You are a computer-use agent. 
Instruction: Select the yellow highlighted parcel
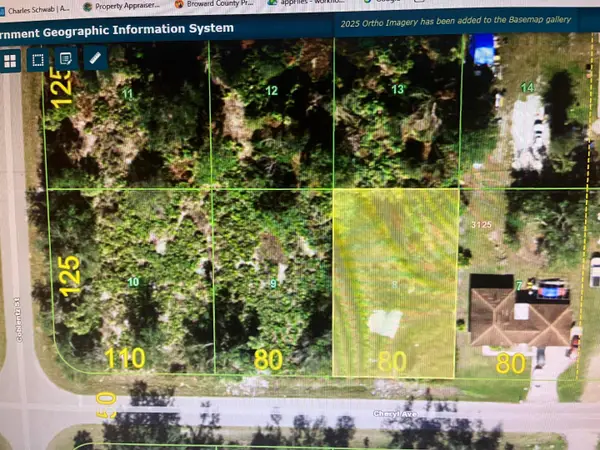point(395,283)
